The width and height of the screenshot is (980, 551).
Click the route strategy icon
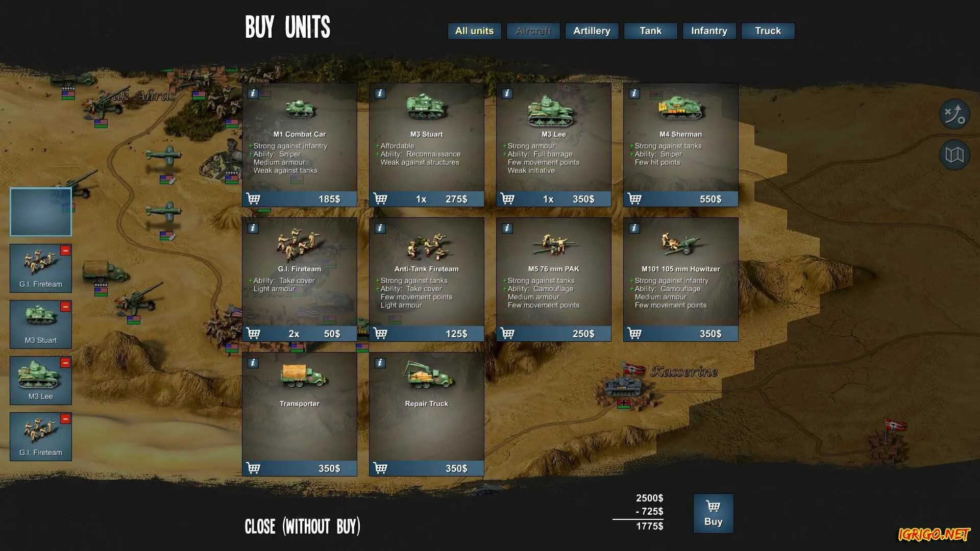[954, 114]
